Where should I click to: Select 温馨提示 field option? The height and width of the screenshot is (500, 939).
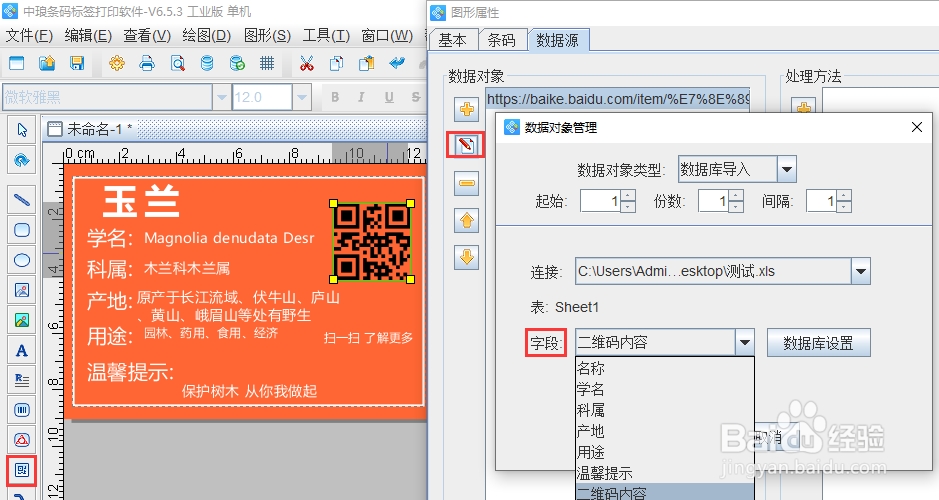pyautogui.click(x=664, y=473)
